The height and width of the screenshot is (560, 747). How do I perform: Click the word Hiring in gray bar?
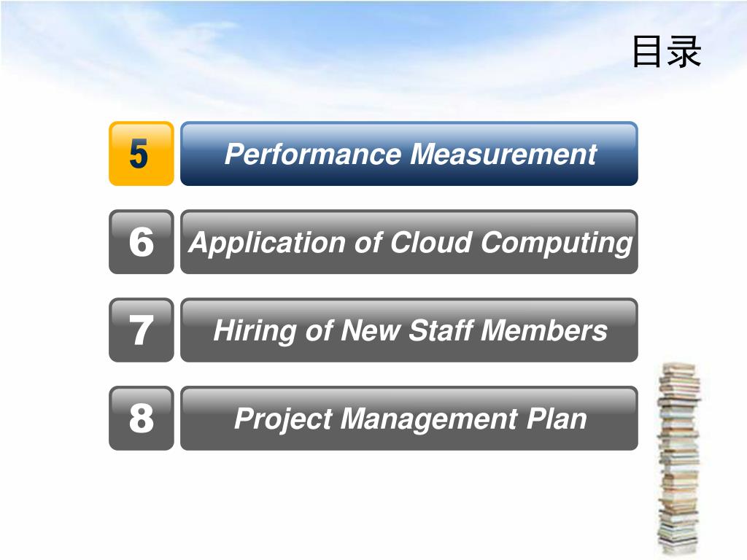click(x=255, y=331)
